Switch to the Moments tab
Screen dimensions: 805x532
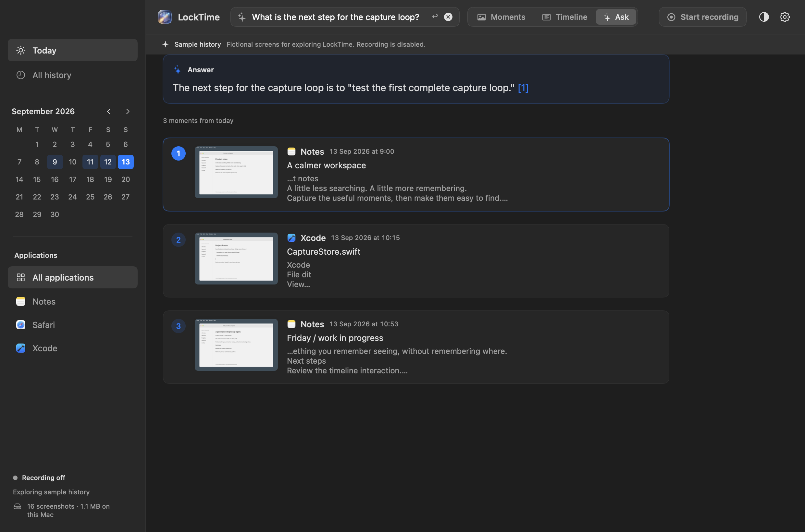click(502, 17)
